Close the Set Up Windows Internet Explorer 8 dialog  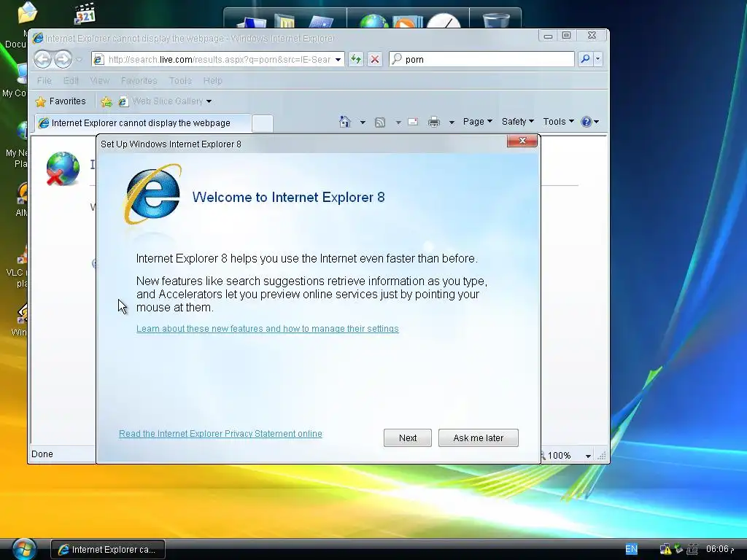[522, 141]
